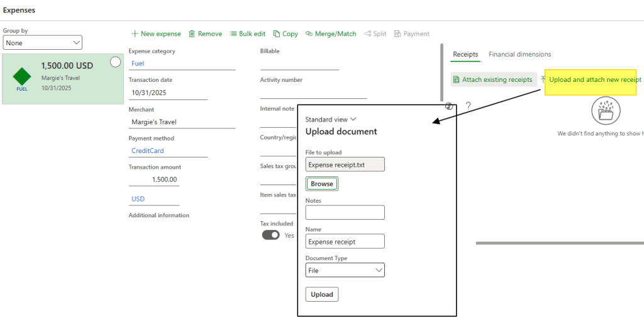Click the help question mark icon
The image size is (644, 325).
pos(468,106)
